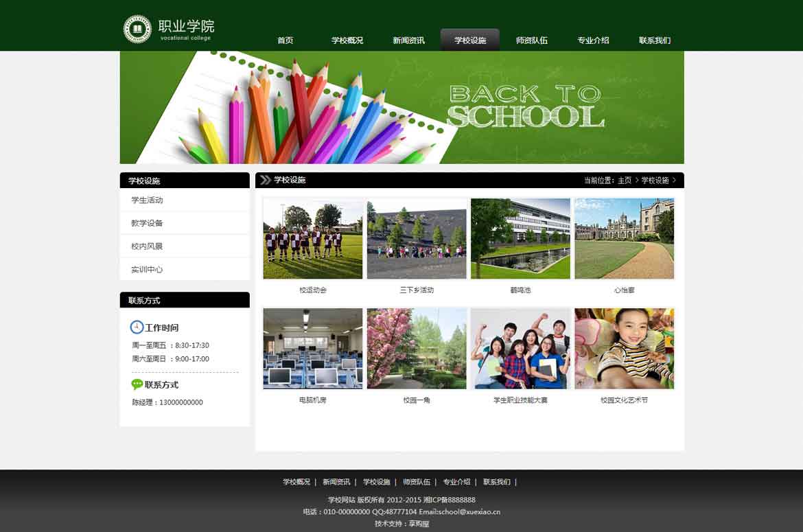Viewport: 803px width, 532px height.
Task: Open the 校运动会 photo thumbnail
Action: point(313,239)
